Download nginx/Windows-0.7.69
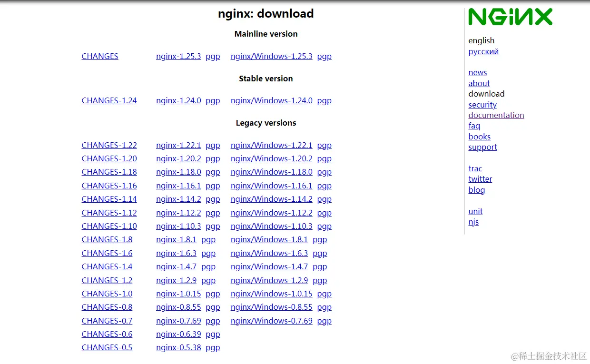Screen dimensions: 590x364 272,321
